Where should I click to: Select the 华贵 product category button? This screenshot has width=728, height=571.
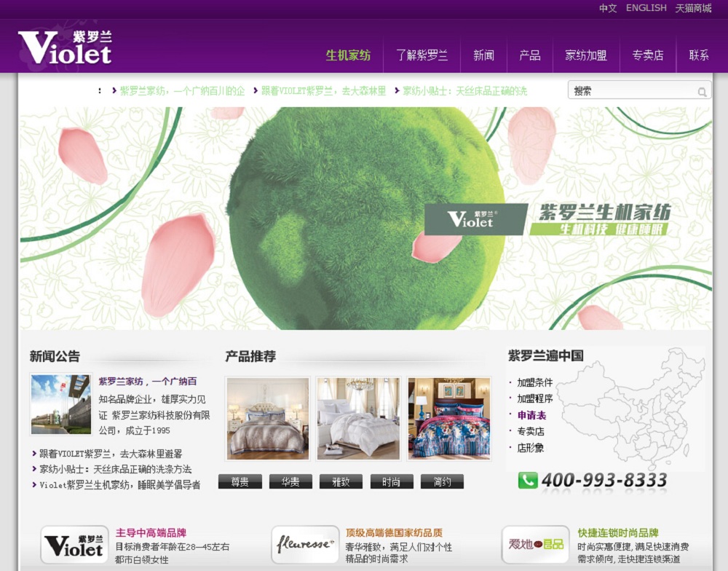290,482
